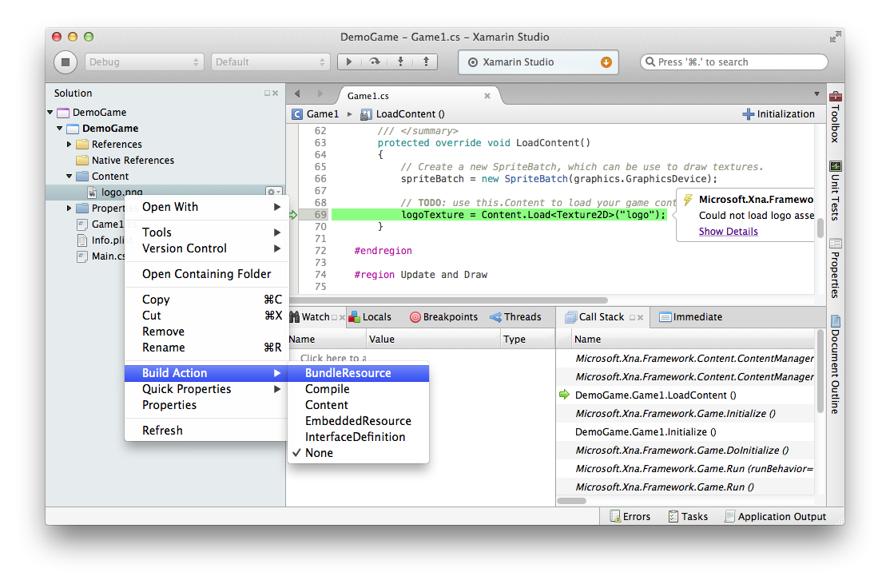
Task: Expand the References folder
Action: pyautogui.click(x=70, y=144)
